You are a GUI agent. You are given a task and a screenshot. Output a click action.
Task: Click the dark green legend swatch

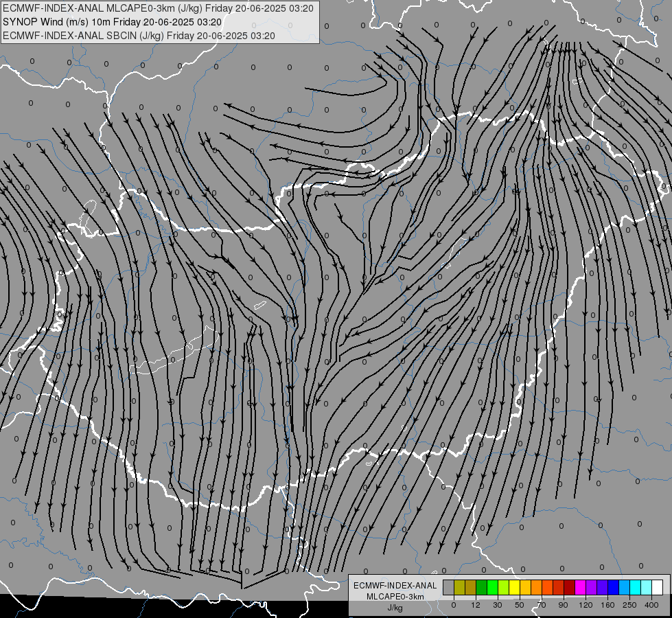(x=482, y=587)
